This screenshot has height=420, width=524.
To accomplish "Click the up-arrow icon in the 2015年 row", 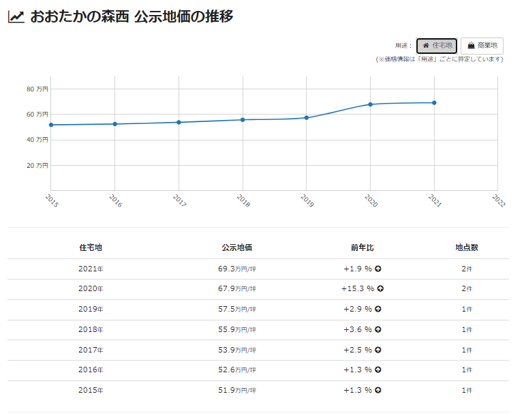I will [378, 390].
